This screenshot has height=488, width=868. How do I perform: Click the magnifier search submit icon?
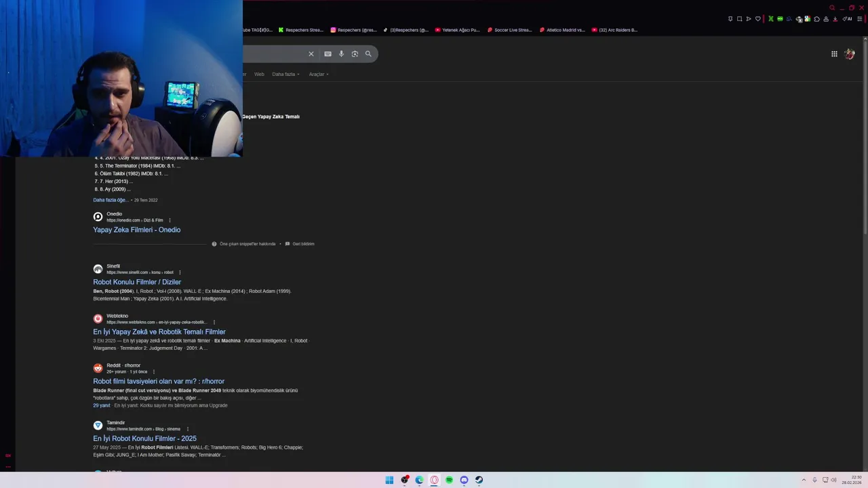368,54
